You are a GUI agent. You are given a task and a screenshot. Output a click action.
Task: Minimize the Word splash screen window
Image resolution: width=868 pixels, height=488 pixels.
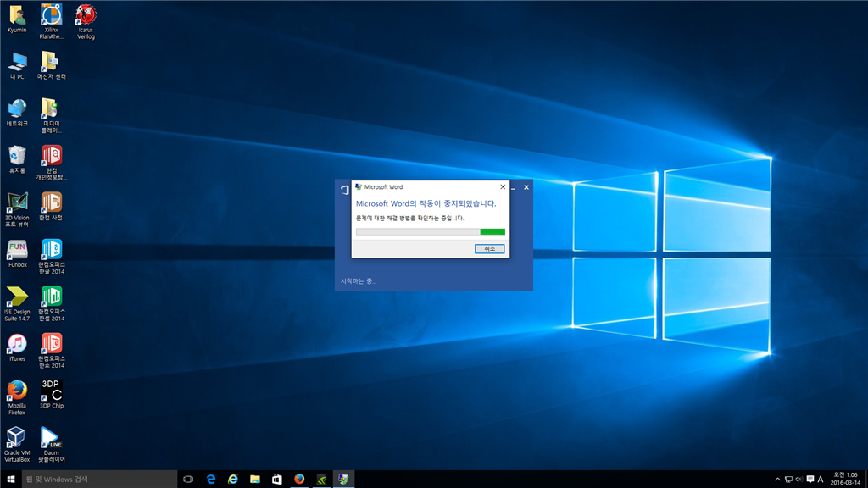(514, 187)
